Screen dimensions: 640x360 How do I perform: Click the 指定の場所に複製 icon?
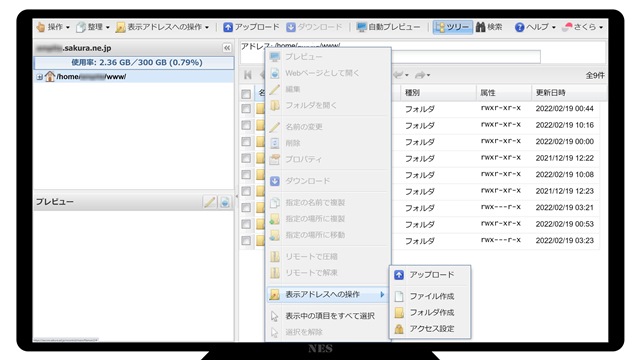[275, 219]
